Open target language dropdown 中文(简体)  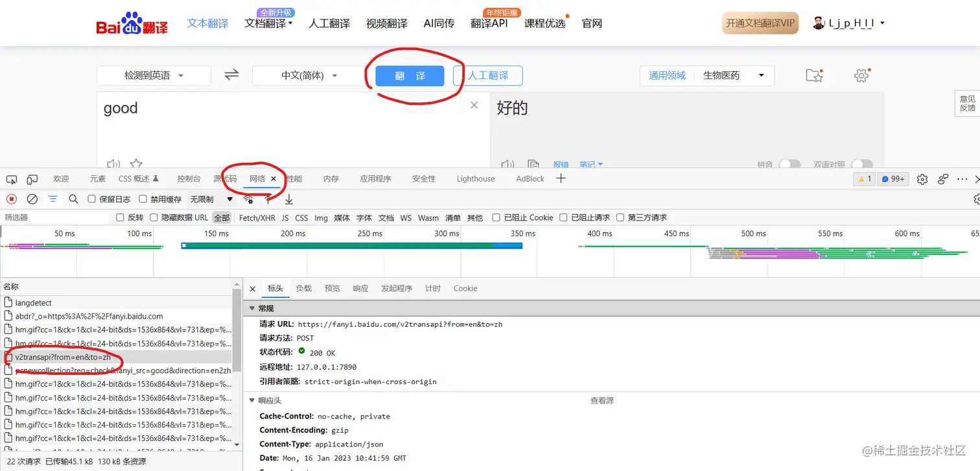(x=309, y=75)
